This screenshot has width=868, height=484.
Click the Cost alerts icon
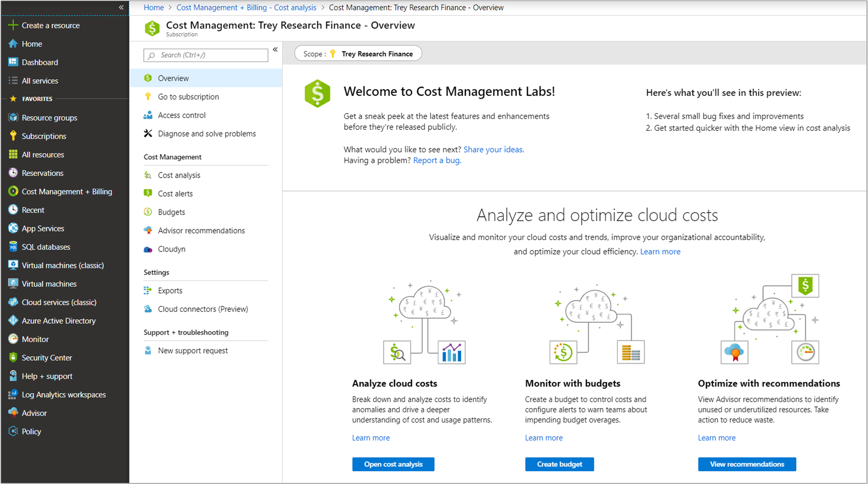(x=148, y=193)
